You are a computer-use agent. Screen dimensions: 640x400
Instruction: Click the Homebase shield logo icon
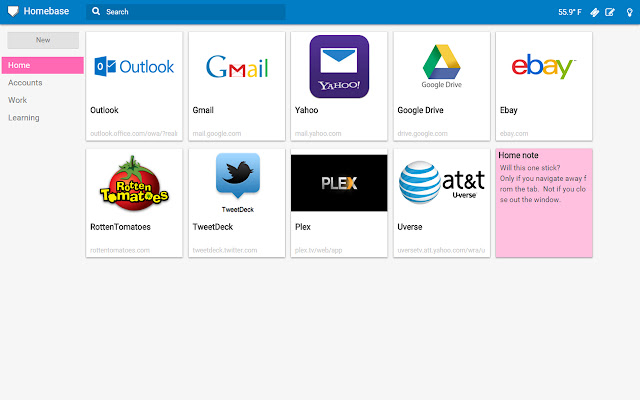point(13,11)
